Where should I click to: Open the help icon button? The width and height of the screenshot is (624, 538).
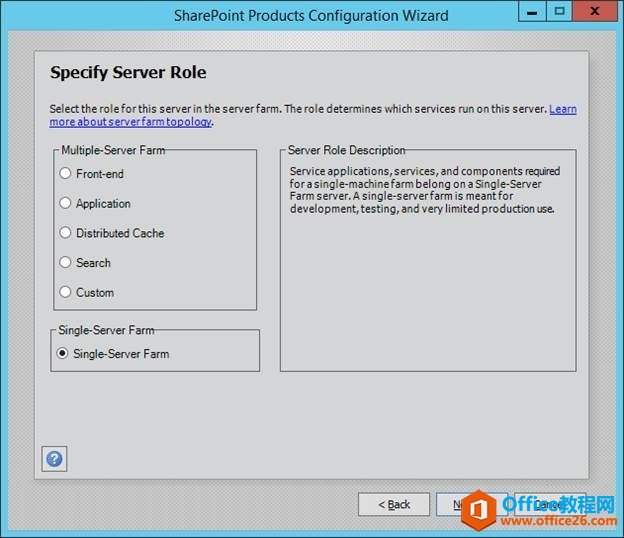54,459
